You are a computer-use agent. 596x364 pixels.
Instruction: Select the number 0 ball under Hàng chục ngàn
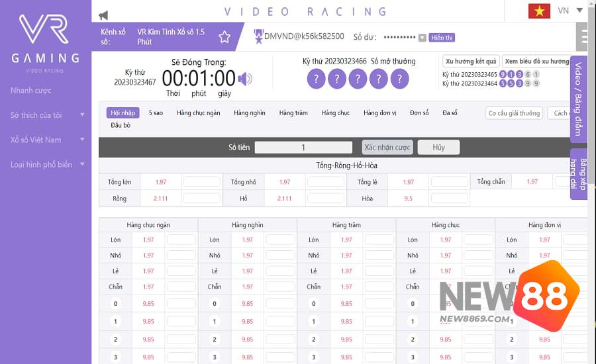coord(116,304)
